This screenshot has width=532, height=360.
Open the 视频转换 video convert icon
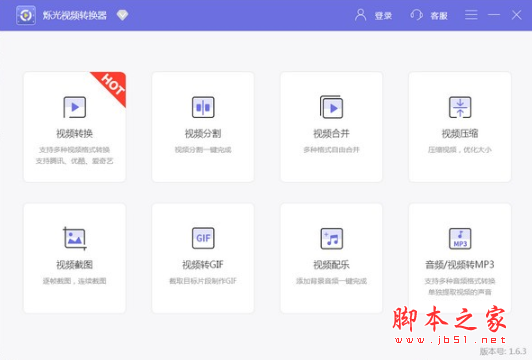click(x=75, y=107)
